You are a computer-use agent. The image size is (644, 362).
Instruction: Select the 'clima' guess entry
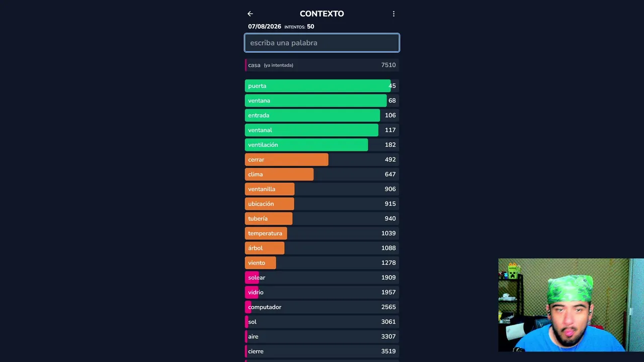click(322, 174)
